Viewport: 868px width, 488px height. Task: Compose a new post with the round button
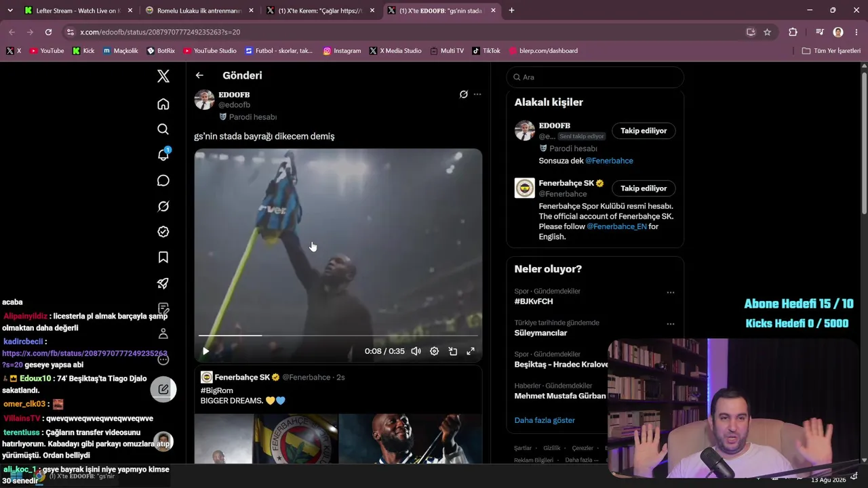pyautogui.click(x=163, y=389)
